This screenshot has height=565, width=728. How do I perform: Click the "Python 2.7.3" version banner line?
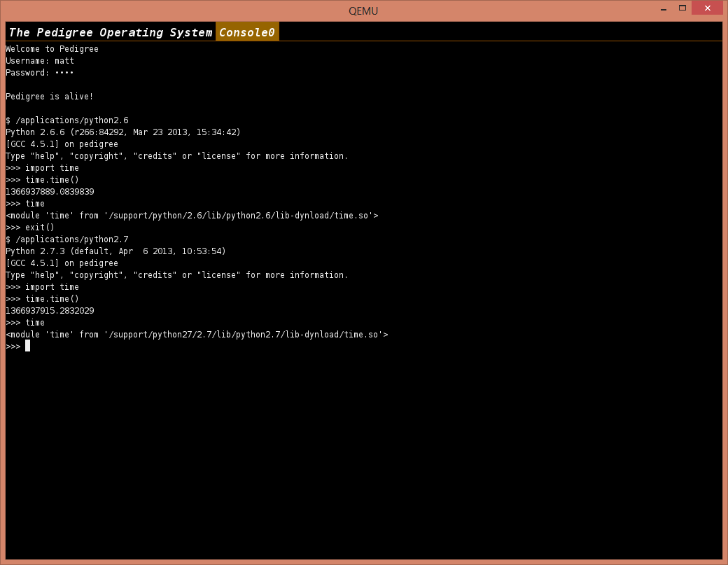point(115,251)
